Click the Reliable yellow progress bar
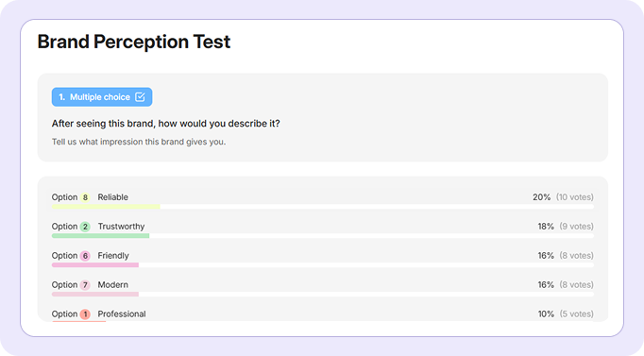The height and width of the screenshot is (356, 644). click(x=106, y=207)
